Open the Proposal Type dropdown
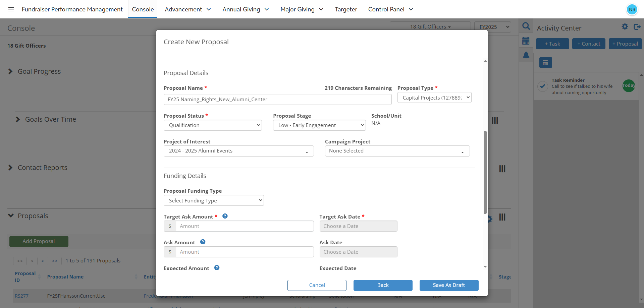This screenshot has width=644, height=308. click(434, 98)
